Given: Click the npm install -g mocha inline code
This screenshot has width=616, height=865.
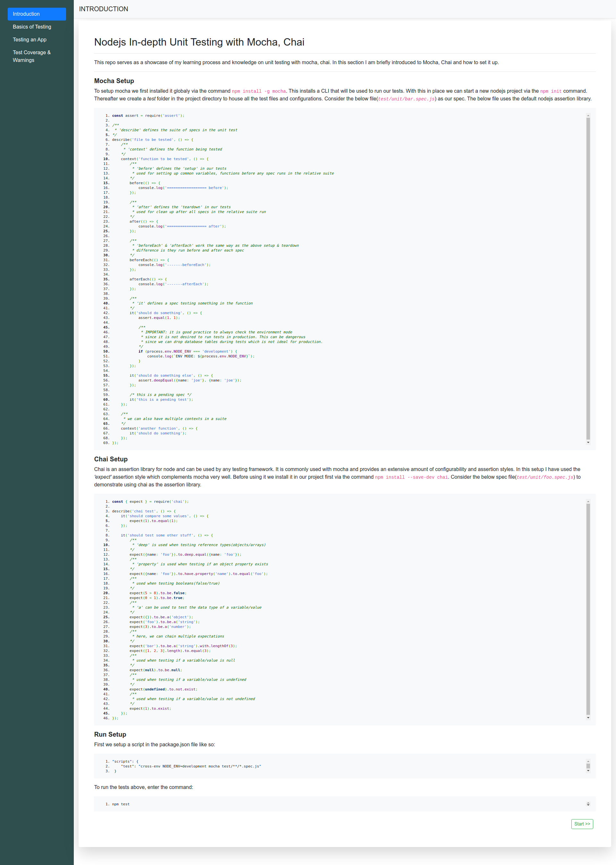Looking at the screenshot, I should click(x=259, y=91).
